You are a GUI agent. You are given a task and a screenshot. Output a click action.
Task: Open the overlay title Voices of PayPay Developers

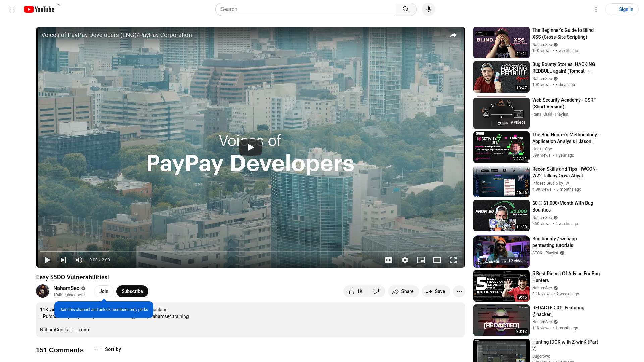116,35
